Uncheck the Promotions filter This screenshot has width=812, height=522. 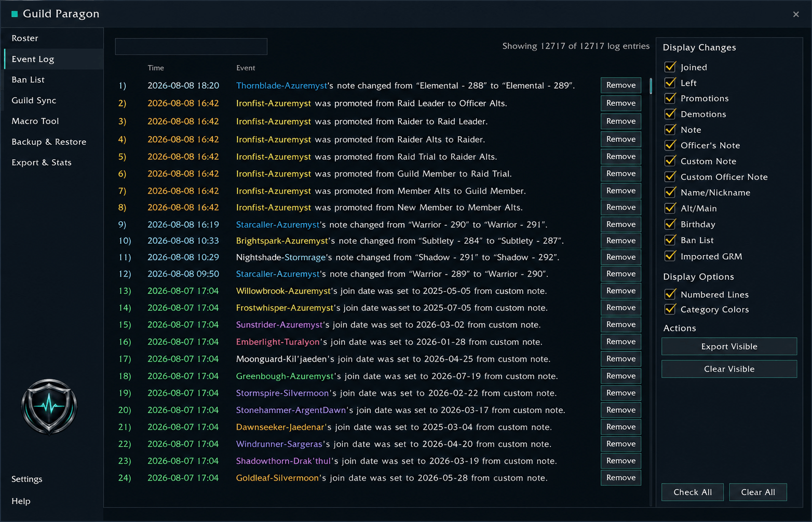click(x=670, y=98)
